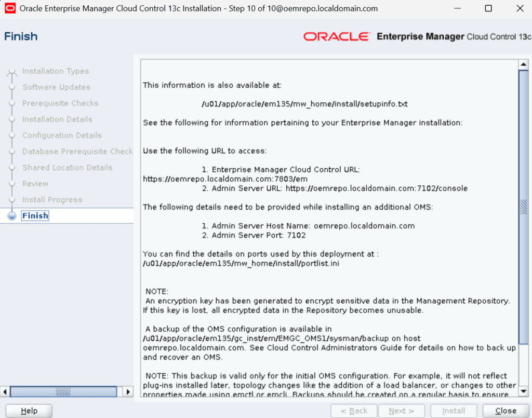This screenshot has width=532, height=418.
Task: Click the Finish page heading
Action: point(21,36)
